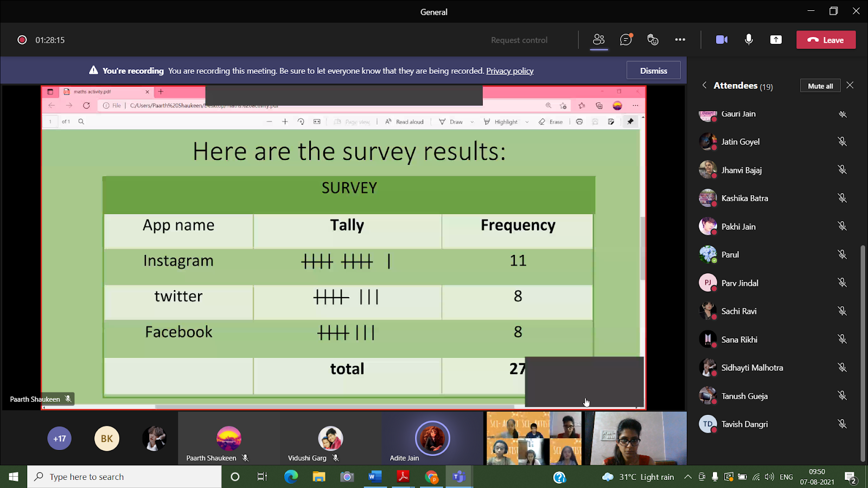
Task: Click the PDF zoom in plus icon
Action: (285, 121)
